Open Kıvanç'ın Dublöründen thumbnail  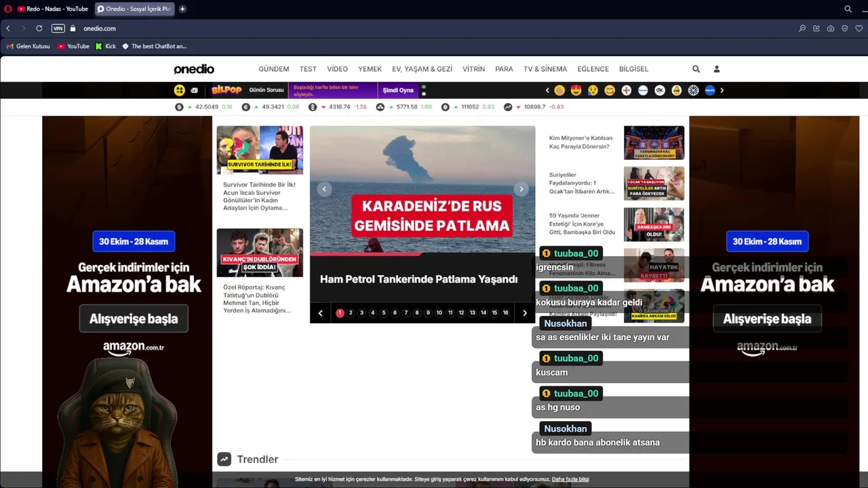tap(260, 253)
